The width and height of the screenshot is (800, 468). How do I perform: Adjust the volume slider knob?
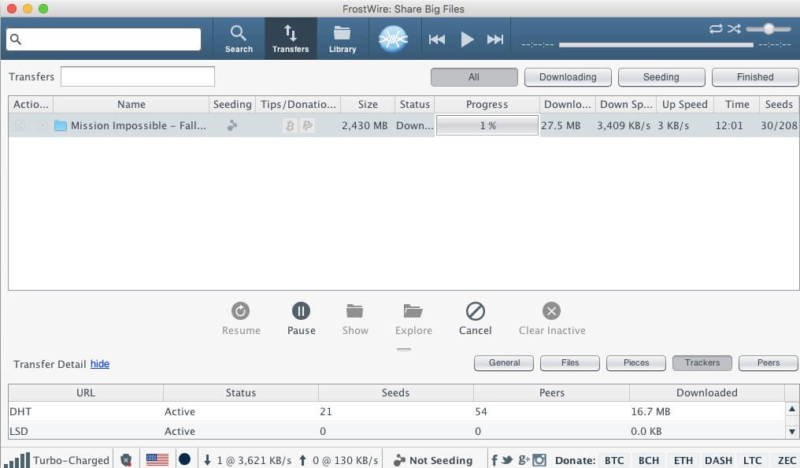769,29
